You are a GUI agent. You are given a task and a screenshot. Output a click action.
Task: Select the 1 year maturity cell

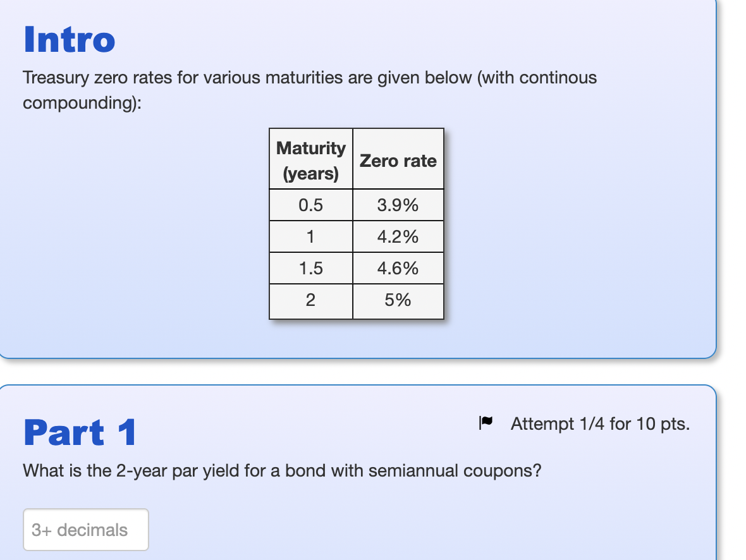[x=310, y=236]
